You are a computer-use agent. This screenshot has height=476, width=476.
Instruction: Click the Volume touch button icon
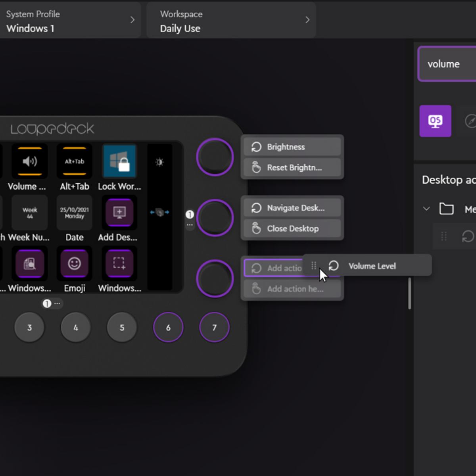pos(30,161)
